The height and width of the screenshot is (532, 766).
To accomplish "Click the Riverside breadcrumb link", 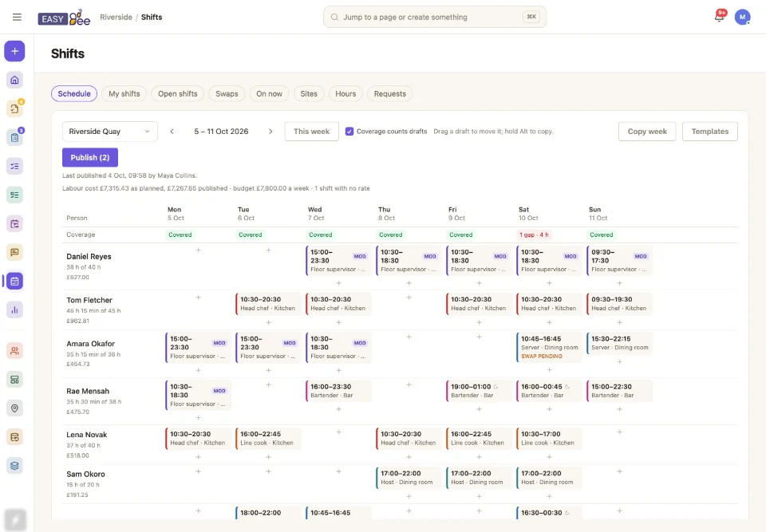I will pyautogui.click(x=116, y=17).
